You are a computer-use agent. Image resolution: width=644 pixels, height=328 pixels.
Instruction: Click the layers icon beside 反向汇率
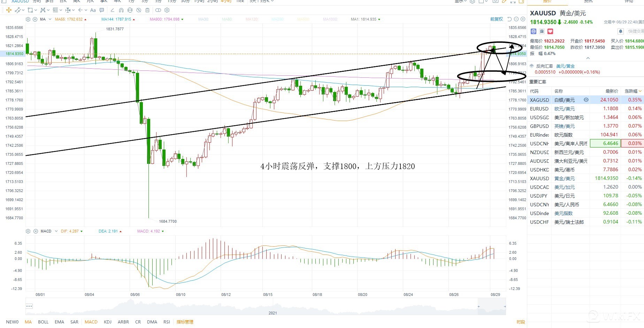point(531,66)
